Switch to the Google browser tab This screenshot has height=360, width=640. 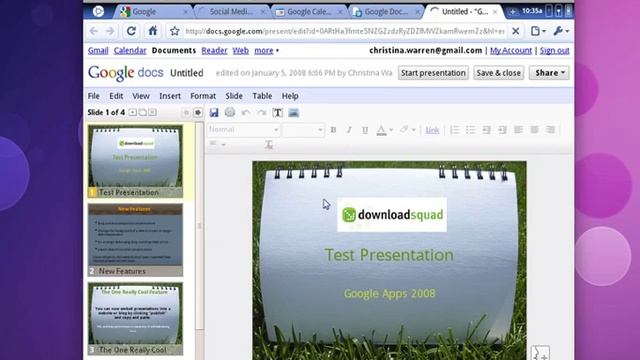pos(153,12)
